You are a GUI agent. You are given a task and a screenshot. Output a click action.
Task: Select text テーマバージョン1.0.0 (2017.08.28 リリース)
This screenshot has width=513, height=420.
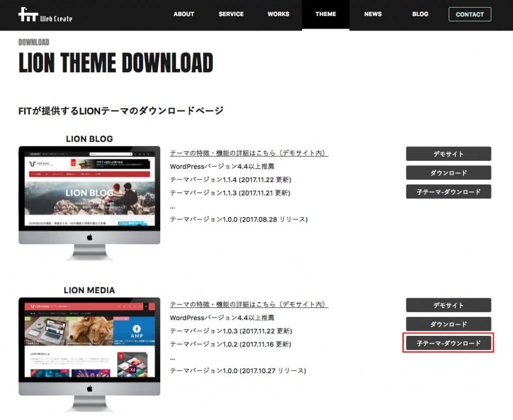(x=239, y=220)
